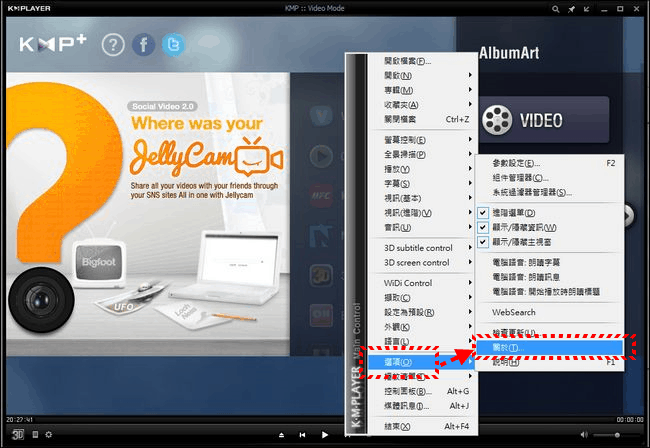
Task: Open the control box gear icon
Action: [x=49, y=434]
